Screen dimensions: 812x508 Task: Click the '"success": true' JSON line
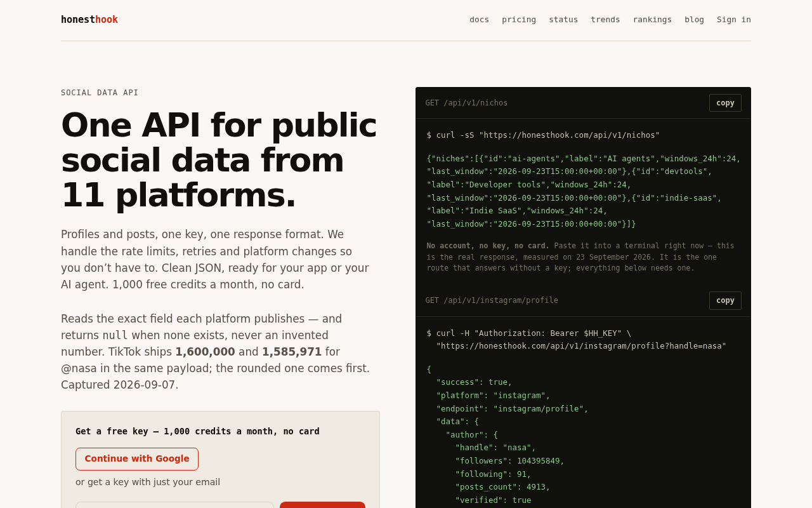[474, 382]
